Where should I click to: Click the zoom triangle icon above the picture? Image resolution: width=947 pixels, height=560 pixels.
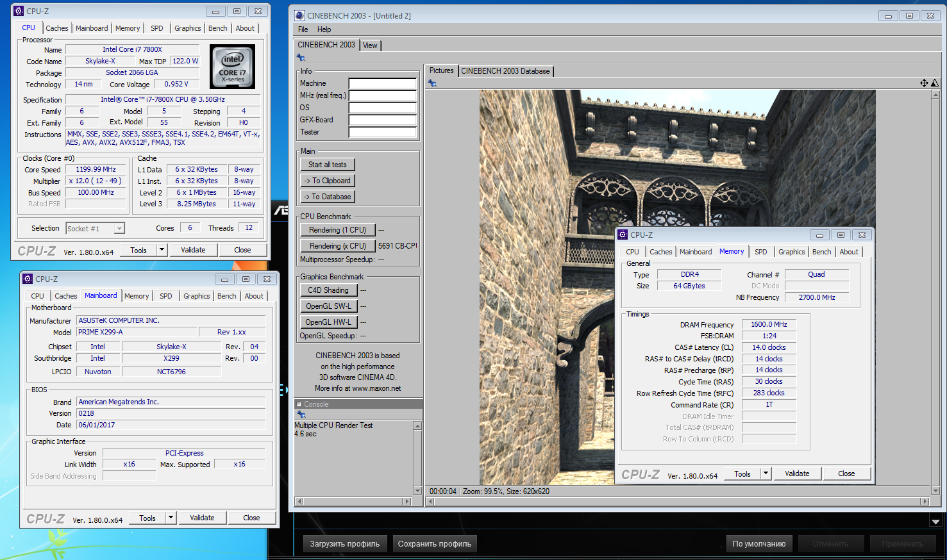coord(935,83)
